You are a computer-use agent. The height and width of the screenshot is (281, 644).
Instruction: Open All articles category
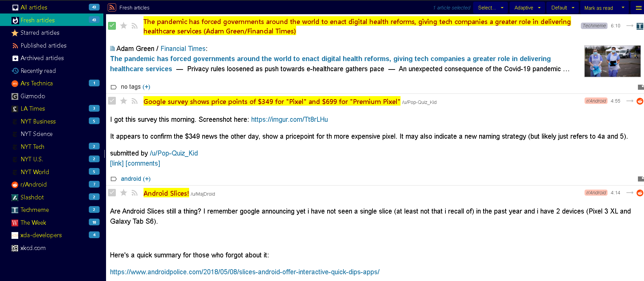[52, 7]
